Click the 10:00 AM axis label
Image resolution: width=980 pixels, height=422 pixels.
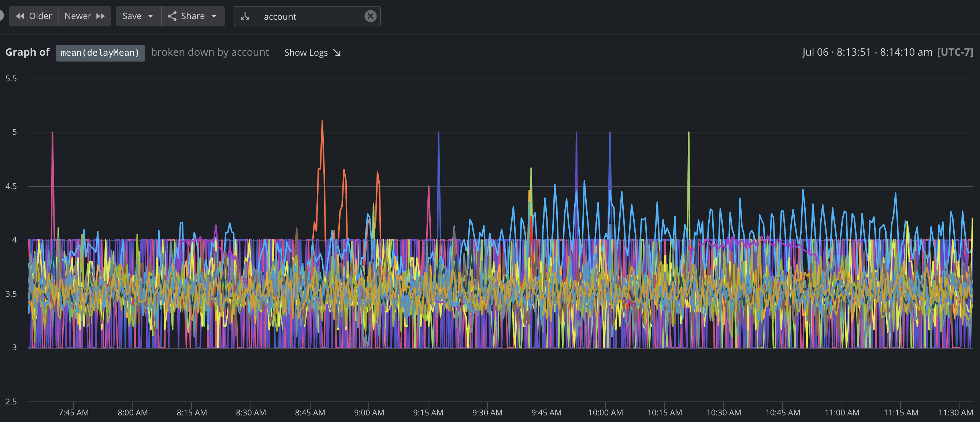[x=606, y=412]
